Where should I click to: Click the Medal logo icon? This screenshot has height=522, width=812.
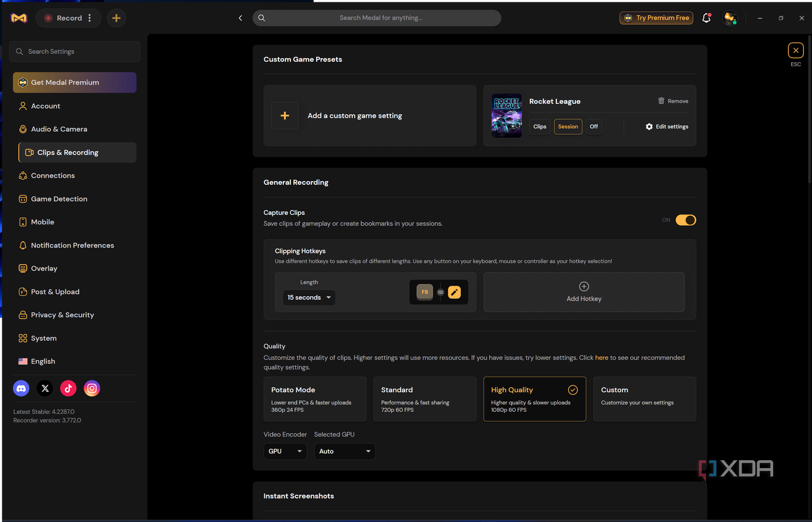tap(19, 18)
